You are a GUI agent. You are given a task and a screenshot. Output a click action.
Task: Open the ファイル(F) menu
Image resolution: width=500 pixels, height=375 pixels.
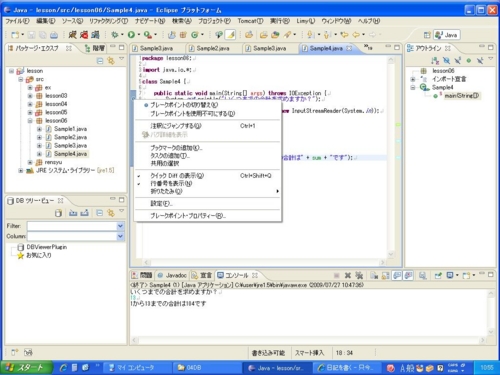(17, 21)
